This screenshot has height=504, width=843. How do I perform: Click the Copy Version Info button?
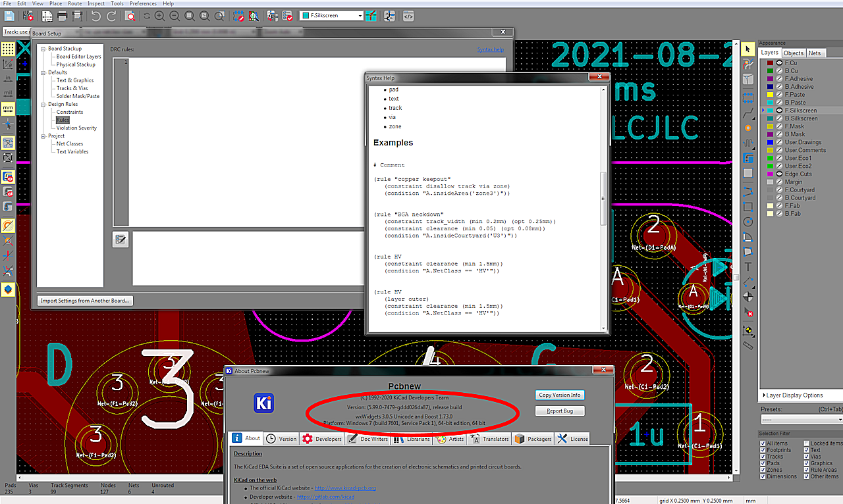click(x=559, y=395)
